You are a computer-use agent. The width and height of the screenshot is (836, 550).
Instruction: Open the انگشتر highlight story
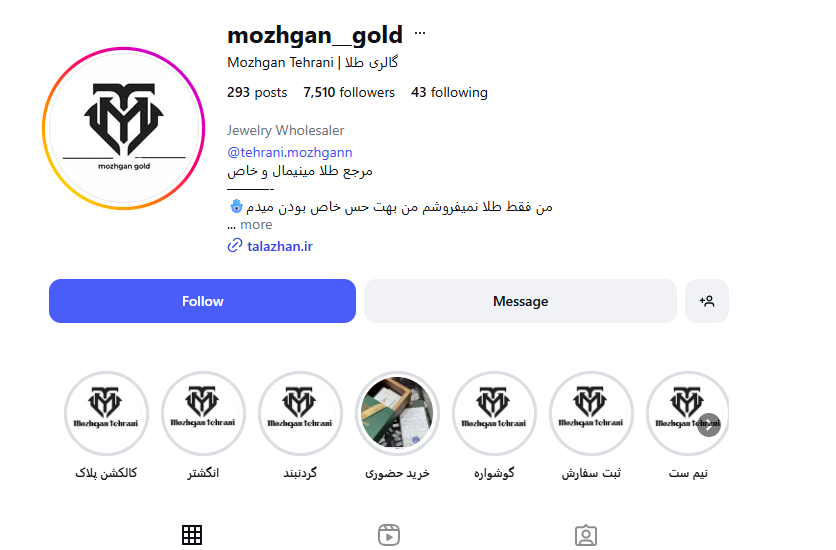(x=203, y=414)
